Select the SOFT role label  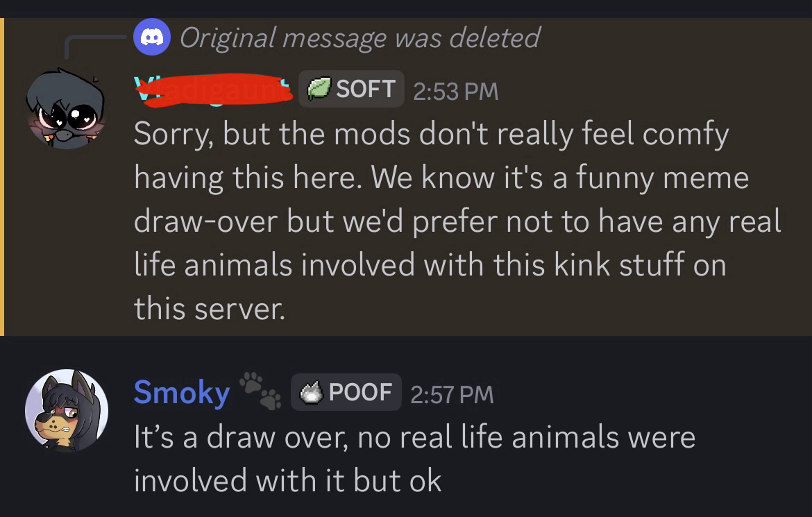pos(365,89)
